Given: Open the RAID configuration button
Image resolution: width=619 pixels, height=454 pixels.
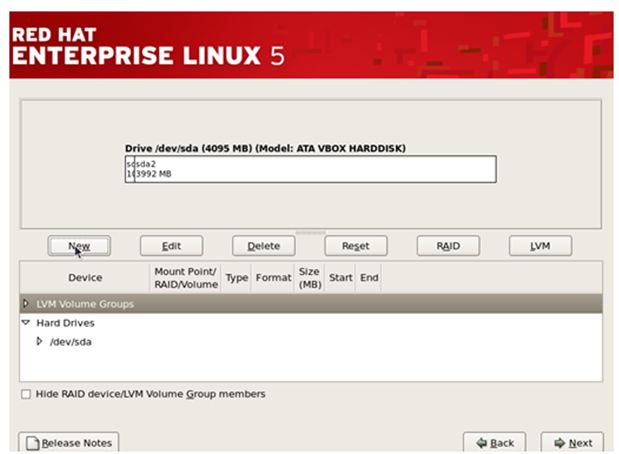Looking at the screenshot, I should click(x=448, y=246).
